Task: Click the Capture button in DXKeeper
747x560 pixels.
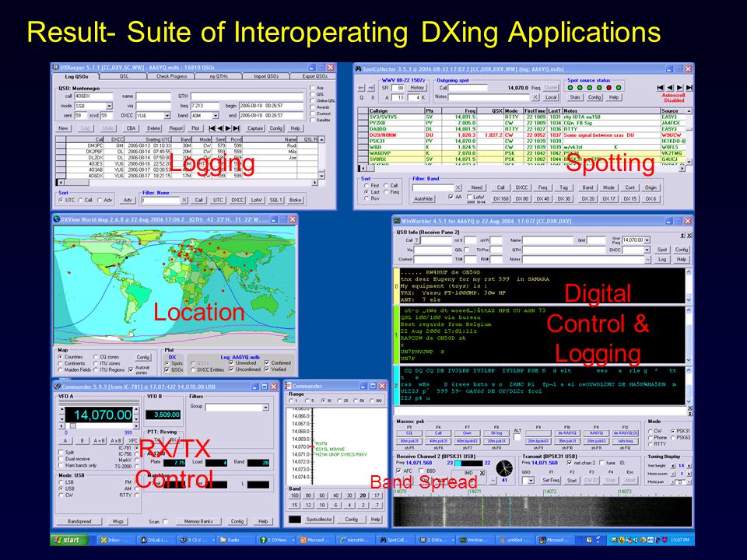Action: [x=255, y=128]
